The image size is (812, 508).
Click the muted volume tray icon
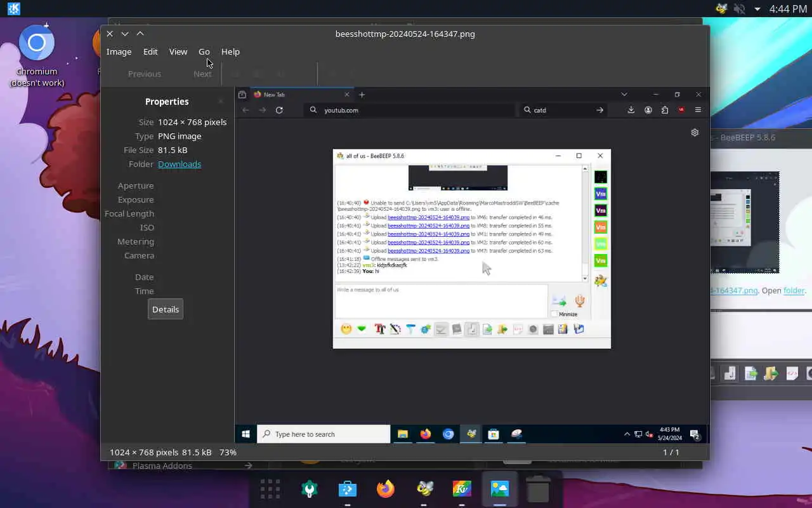click(x=739, y=9)
